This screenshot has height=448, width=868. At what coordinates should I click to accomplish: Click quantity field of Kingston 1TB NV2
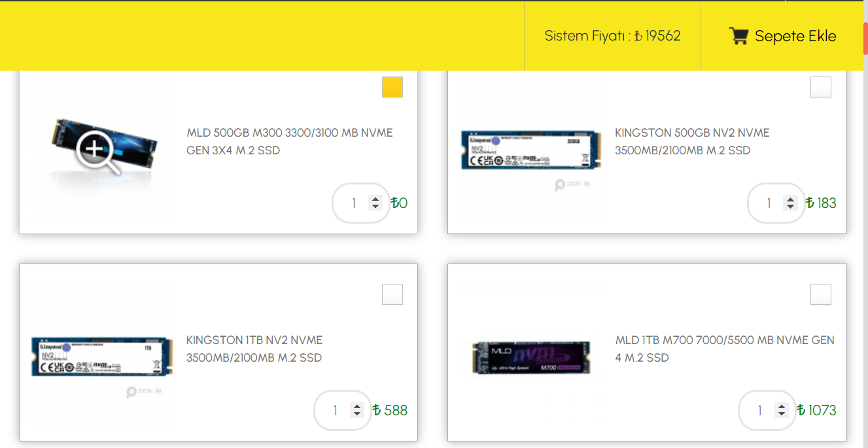343,410
